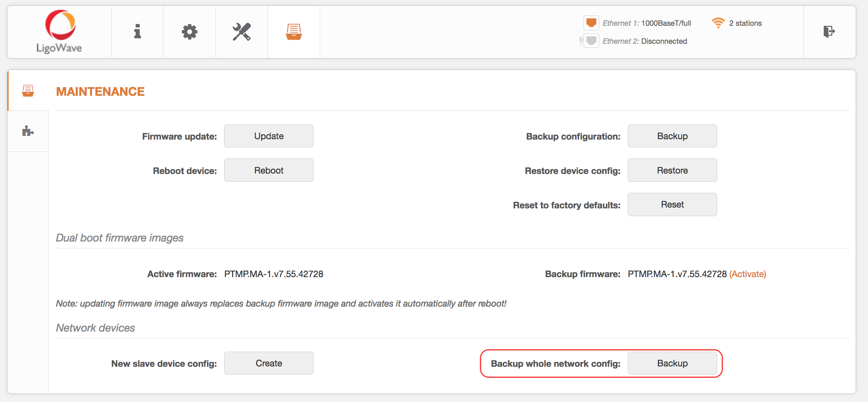Screen dimensions: 868x402
Task: Select the Maintenance sidebar tab
Action: (27, 91)
